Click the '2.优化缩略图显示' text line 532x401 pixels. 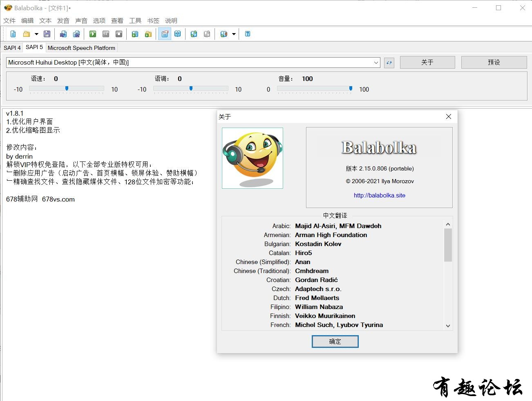click(x=33, y=130)
